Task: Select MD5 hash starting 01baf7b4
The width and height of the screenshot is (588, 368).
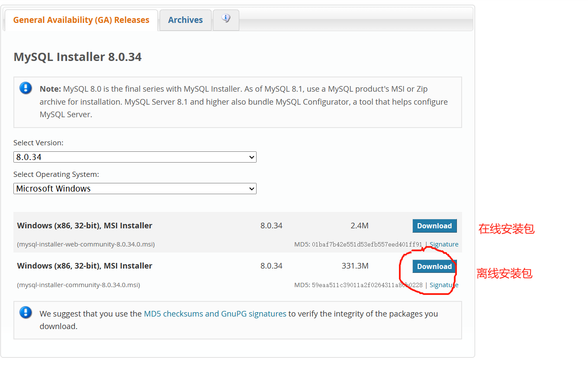Action: click(x=367, y=244)
